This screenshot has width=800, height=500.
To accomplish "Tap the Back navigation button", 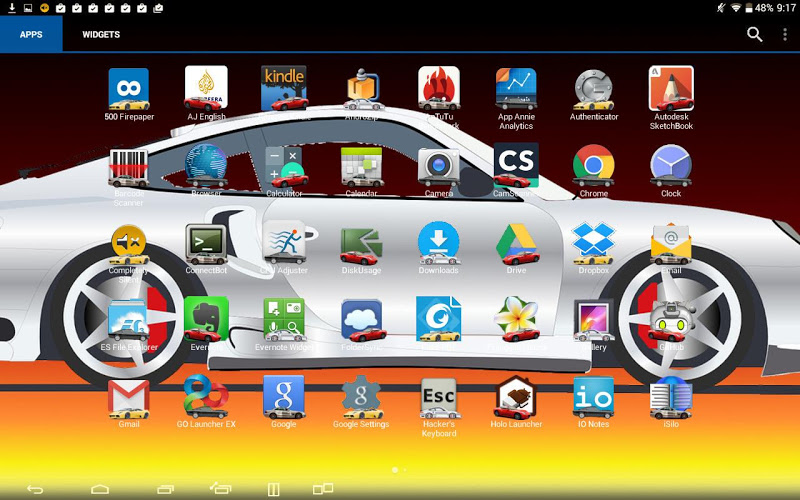I will point(35,489).
